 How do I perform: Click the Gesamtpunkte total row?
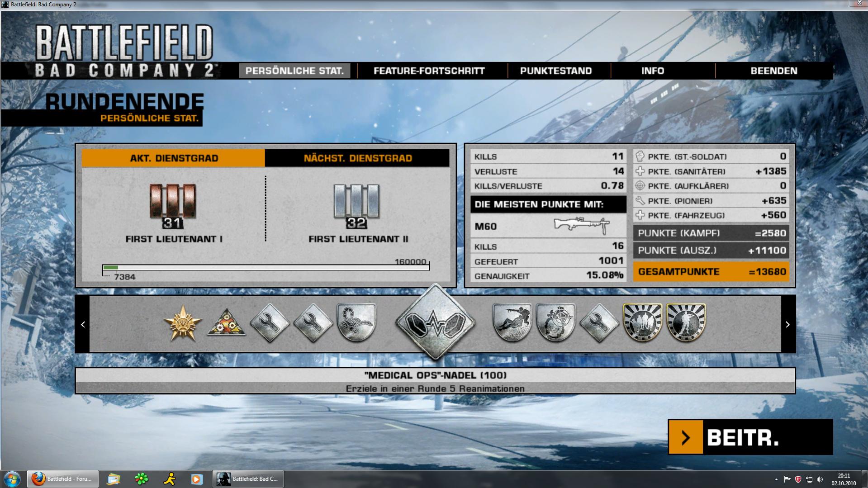pos(711,271)
